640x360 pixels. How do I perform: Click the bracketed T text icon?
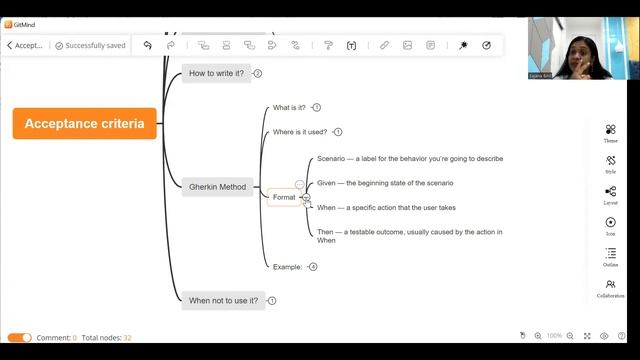[351, 45]
